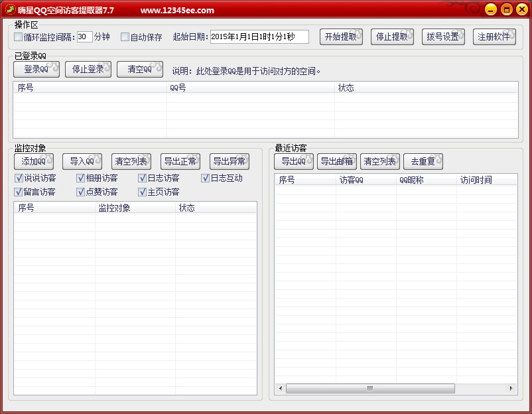532x414 pixels.
Task: Click the right scroll arrow in visitor list
Action: pyautogui.click(x=511, y=388)
